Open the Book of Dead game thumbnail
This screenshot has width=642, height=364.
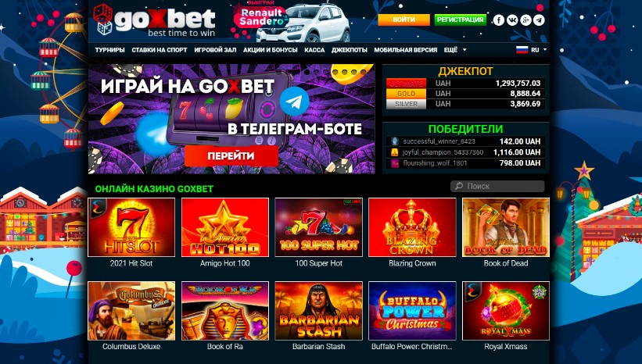click(506, 227)
